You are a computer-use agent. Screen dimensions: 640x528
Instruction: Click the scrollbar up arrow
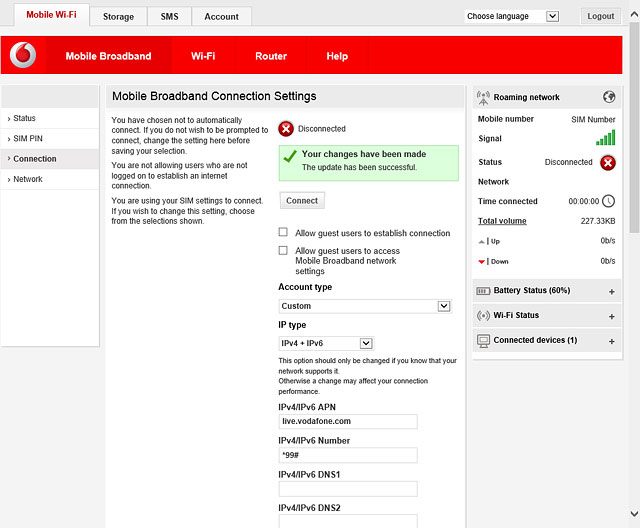[634, 15]
